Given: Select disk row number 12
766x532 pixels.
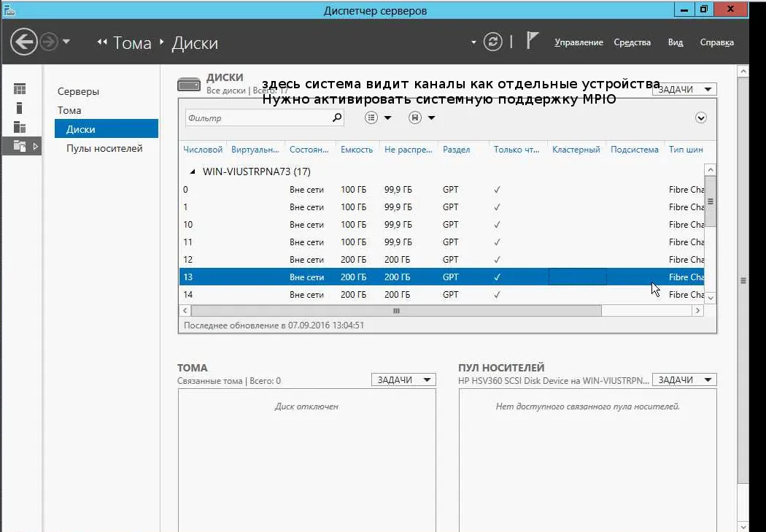Looking at the screenshot, I should 441,260.
